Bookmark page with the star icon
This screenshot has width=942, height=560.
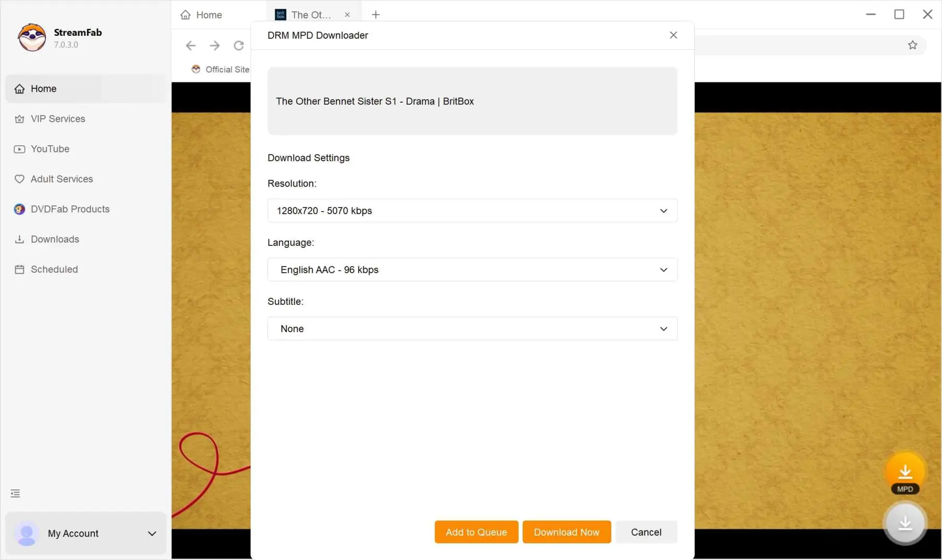[912, 45]
